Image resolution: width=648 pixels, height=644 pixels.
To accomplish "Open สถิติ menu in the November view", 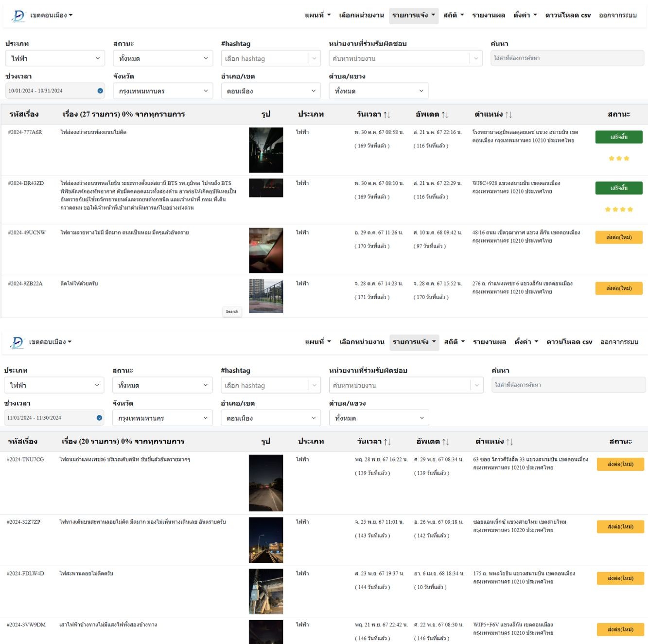I will click(455, 342).
